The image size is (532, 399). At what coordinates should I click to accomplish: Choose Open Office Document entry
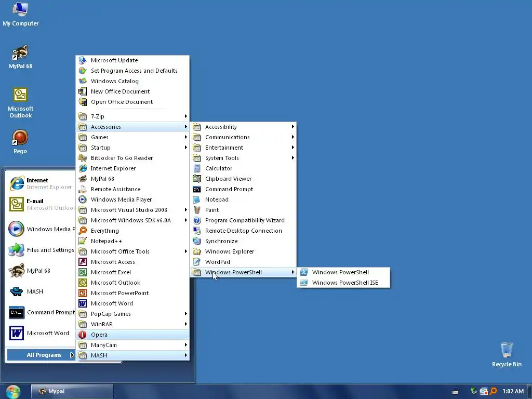(132, 102)
